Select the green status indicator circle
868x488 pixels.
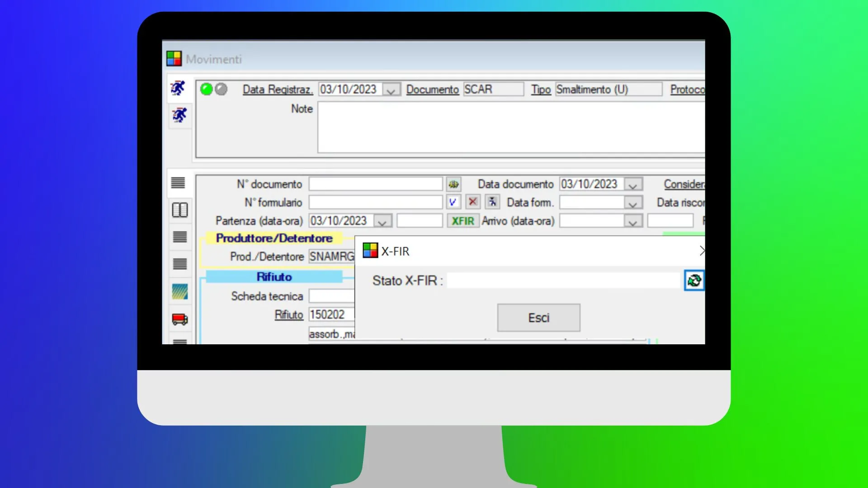click(207, 89)
